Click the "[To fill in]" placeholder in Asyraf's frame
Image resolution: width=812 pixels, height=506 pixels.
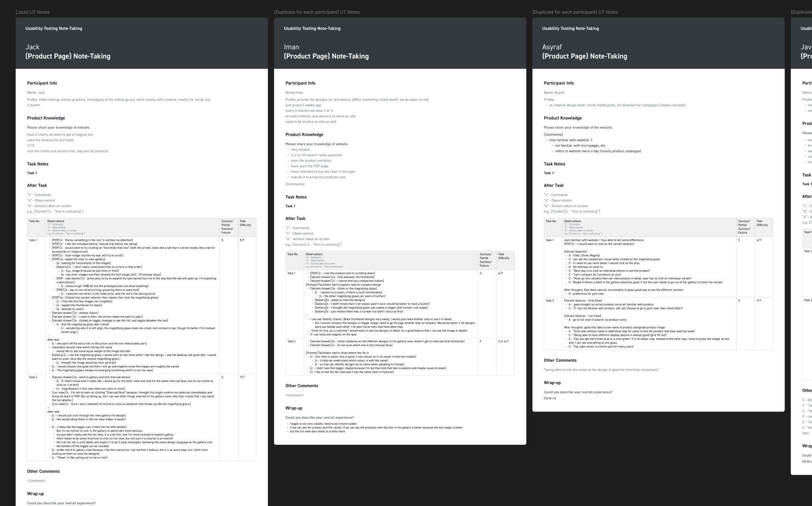tap(550, 398)
